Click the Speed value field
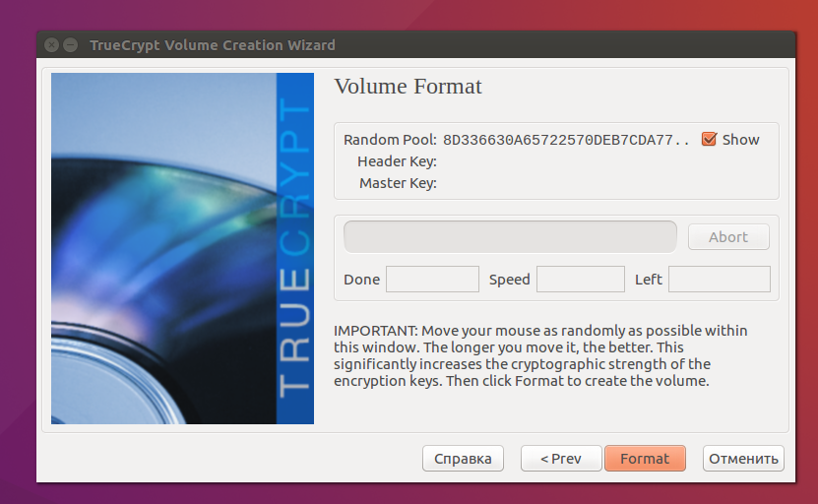The height and width of the screenshot is (504, 818). pos(580,280)
